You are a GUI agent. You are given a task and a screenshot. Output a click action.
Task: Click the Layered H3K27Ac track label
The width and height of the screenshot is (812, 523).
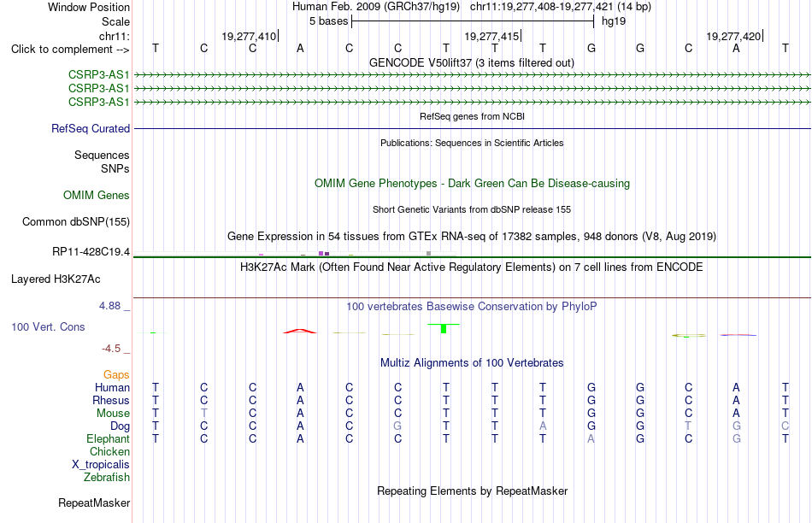tap(56, 279)
